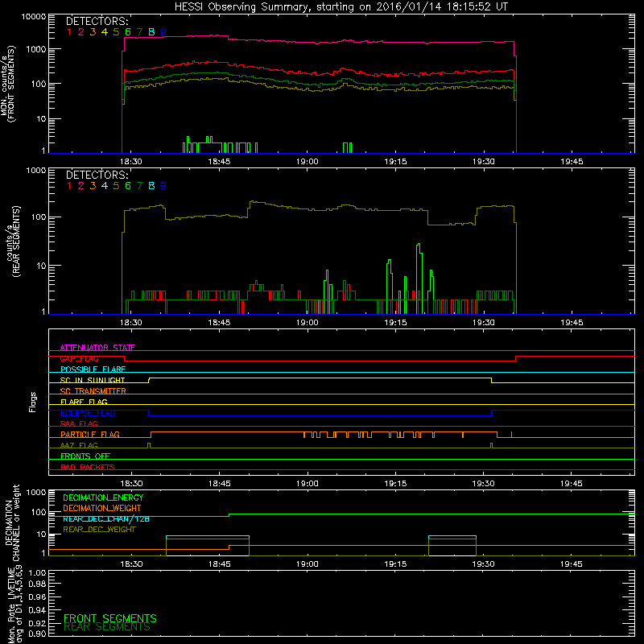Click DETECTORS: heading in front segments plot
Viewport: 644px width, 644px height.
click(97, 21)
